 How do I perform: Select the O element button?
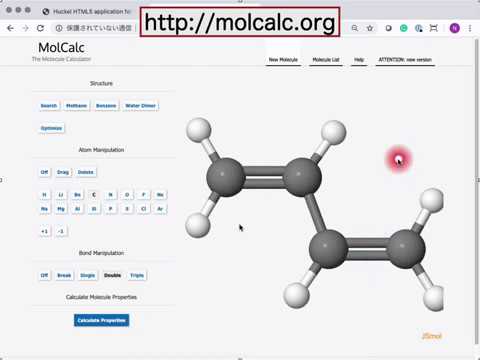coord(127,195)
